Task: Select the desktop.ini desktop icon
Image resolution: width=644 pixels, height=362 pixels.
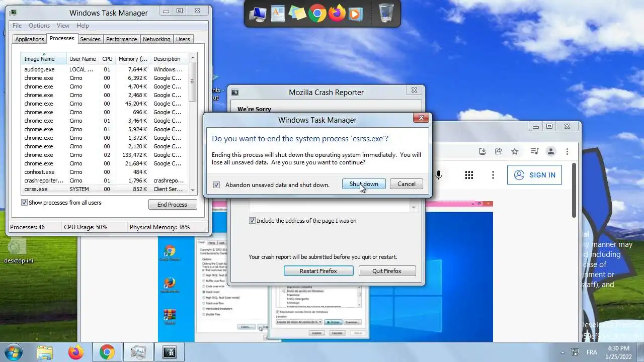Action: 18,251
